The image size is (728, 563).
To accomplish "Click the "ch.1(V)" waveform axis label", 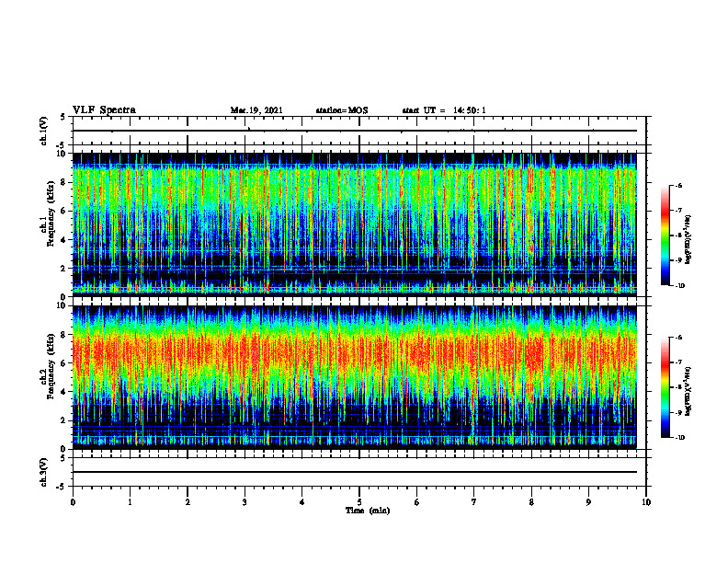I will (43, 131).
